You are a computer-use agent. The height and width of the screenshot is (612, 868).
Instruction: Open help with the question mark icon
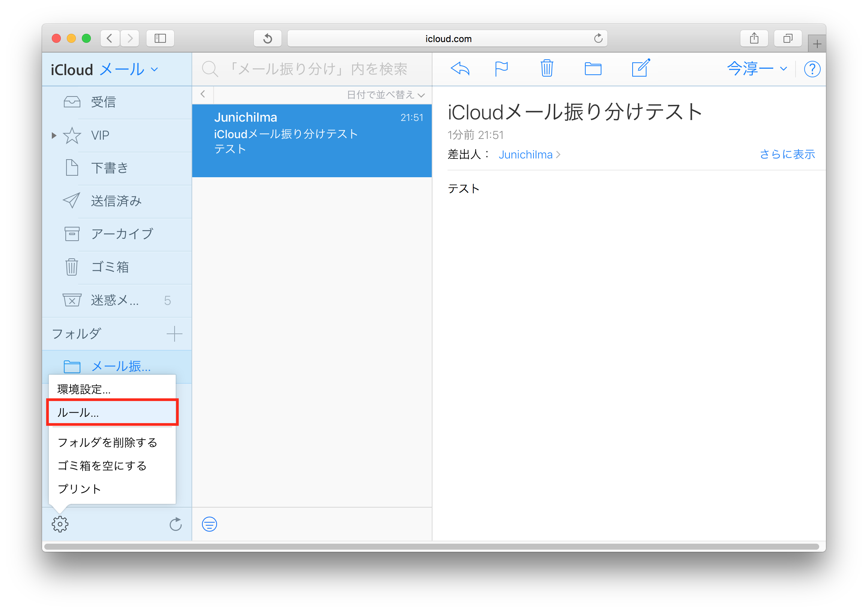point(812,69)
